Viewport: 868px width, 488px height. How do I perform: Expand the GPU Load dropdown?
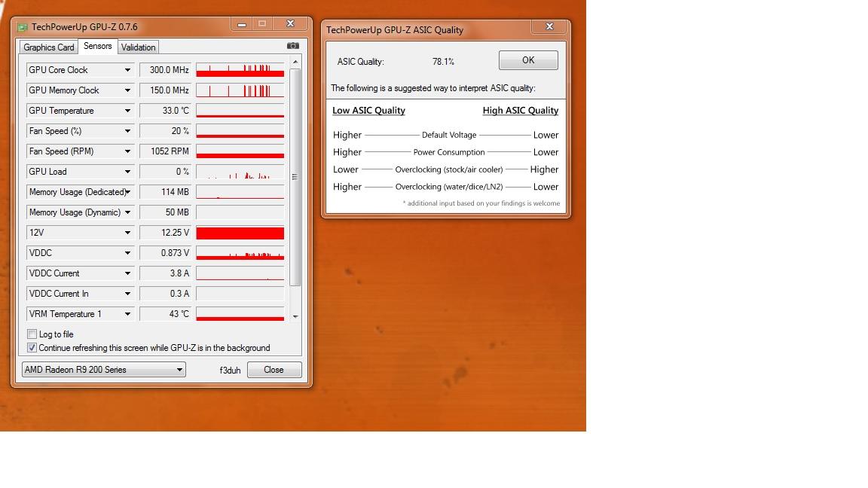127,172
